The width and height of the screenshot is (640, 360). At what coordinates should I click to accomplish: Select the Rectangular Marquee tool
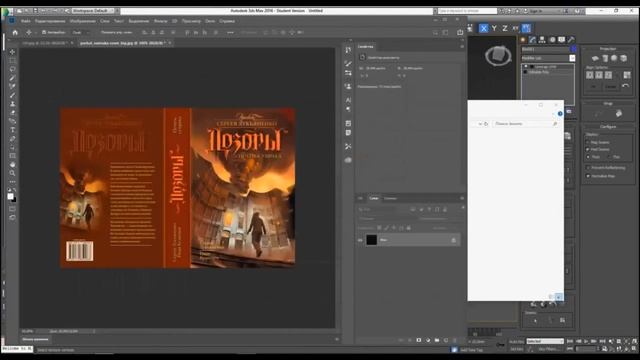pyautogui.click(x=12, y=60)
